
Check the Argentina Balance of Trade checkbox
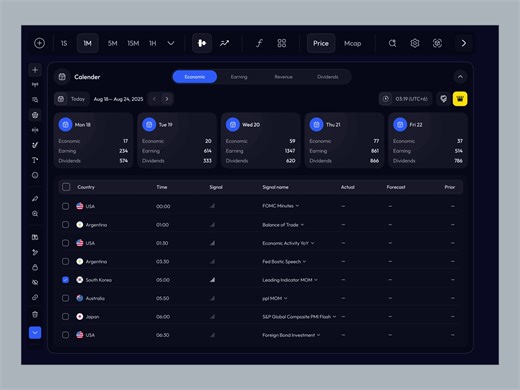(x=65, y=225)
